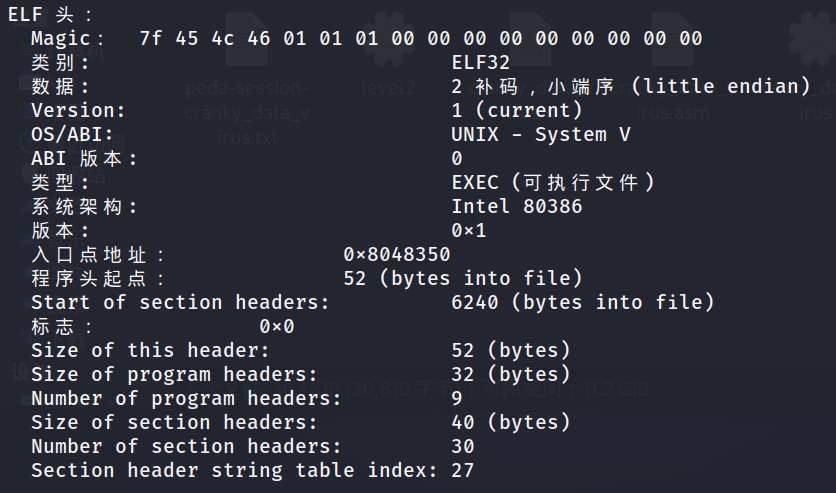This screenshot has width=836, height=493.
Task: Click the entry point address 0x8048350
Action: [397, 254]
